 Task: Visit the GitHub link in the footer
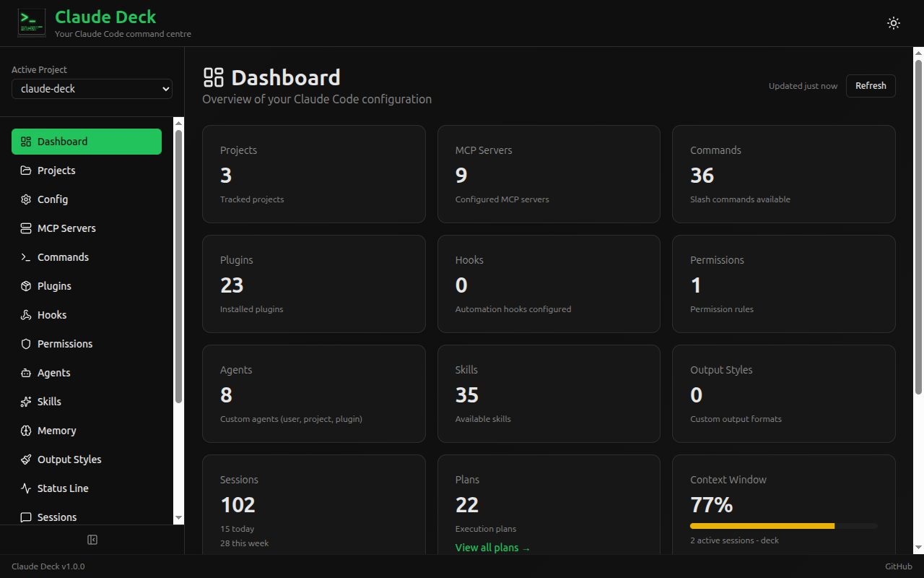click(x=898, y=566)
